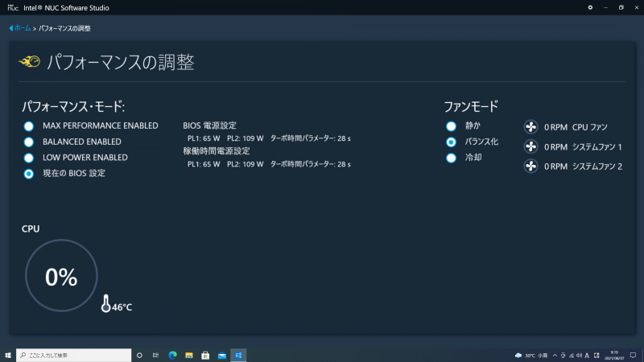This screenshot has height=362, width=644.
Task: Open the Windows Start menu
Action: (x=8, y=355)
